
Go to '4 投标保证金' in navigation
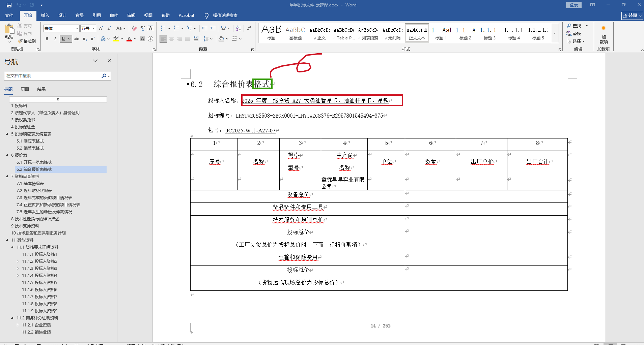tap(23, 127)
